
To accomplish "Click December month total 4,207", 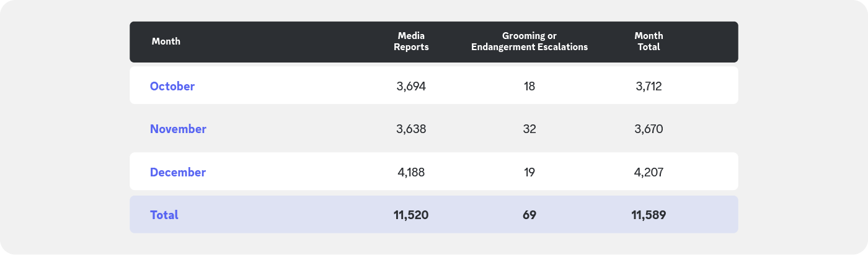I will 649,172.
